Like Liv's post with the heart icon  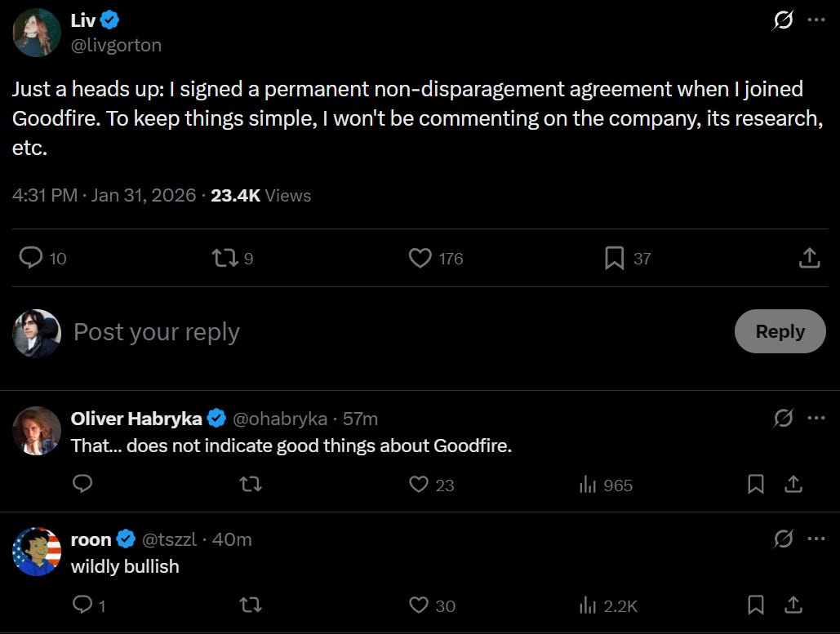coord(420,259)
